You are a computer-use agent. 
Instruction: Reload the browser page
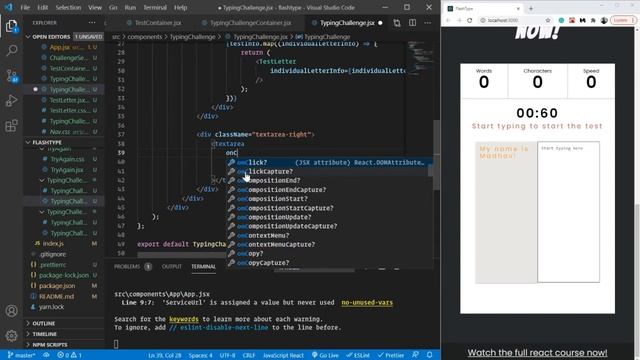coord(469,20)
